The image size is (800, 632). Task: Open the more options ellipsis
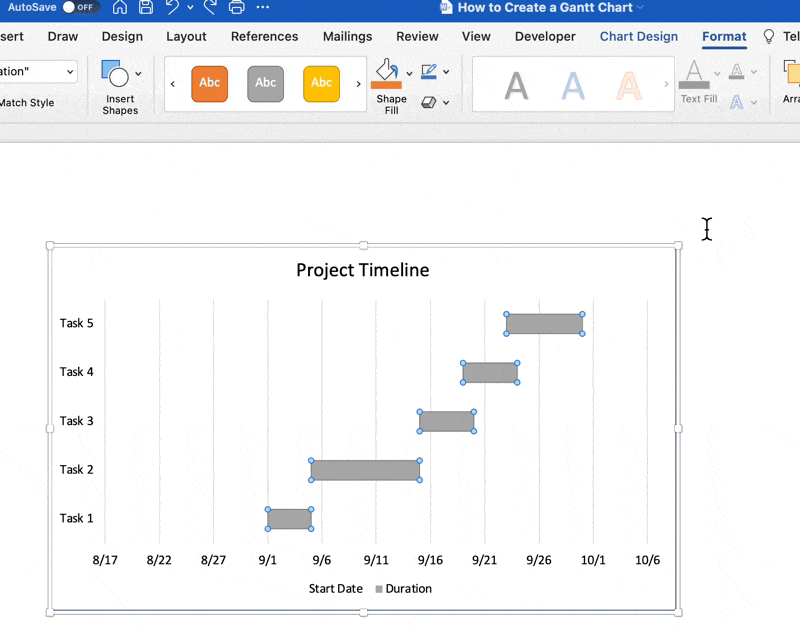pos(263,7)
